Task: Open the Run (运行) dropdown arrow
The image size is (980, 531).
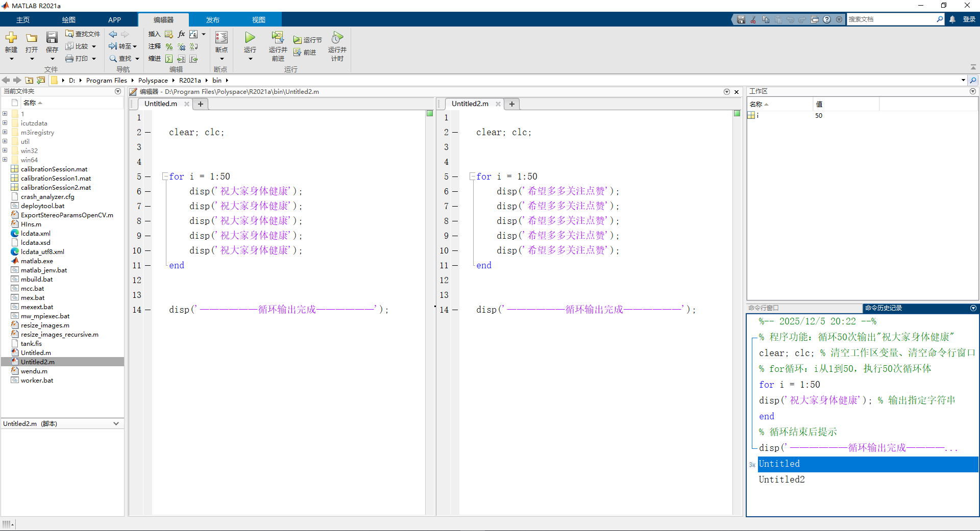Action: (x=250, y=59)
